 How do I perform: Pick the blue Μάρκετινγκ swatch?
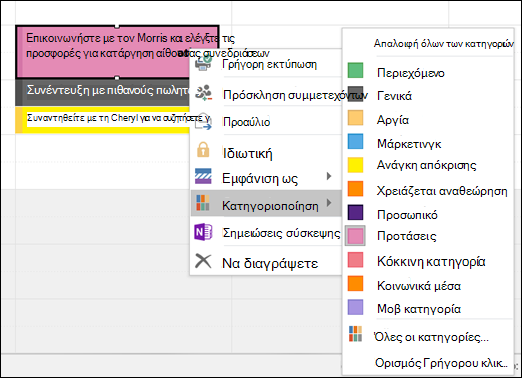(x=355, y=141)
